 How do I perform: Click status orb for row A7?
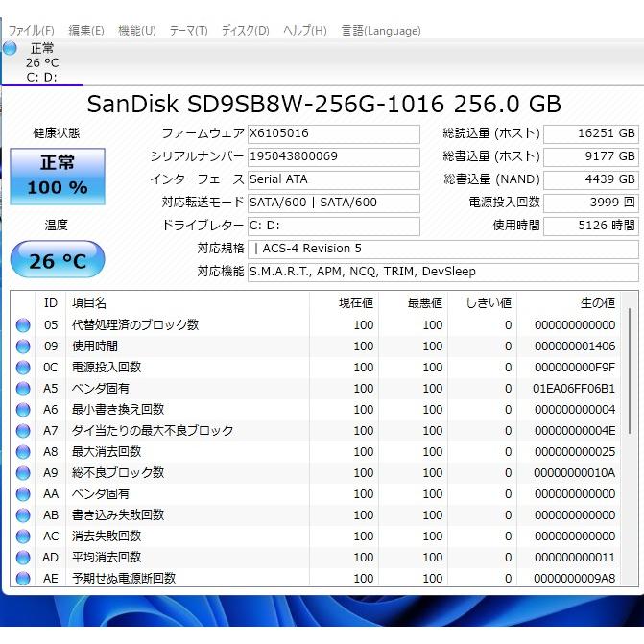click(x=23, y=431)
